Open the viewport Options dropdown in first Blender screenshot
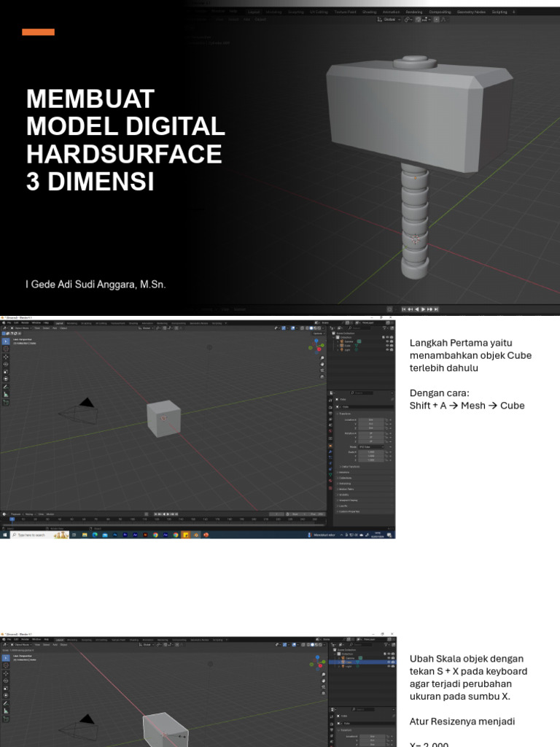Viewport: 560px width, 747px height. coord(319,333)
